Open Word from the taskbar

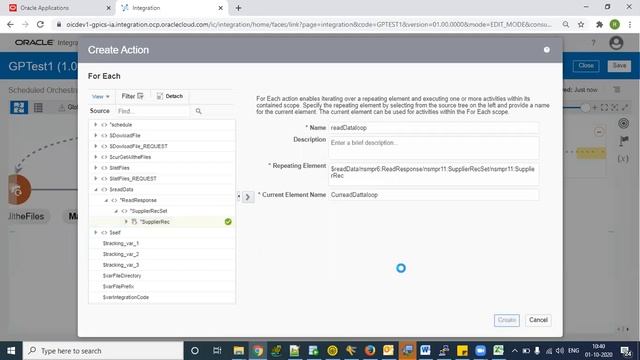point(425,350)
